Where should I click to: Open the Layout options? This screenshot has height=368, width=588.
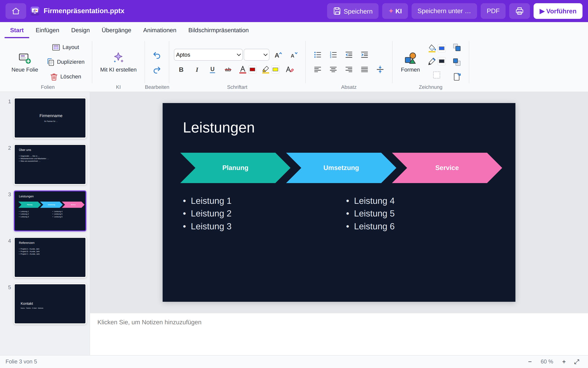click(66, 47)
